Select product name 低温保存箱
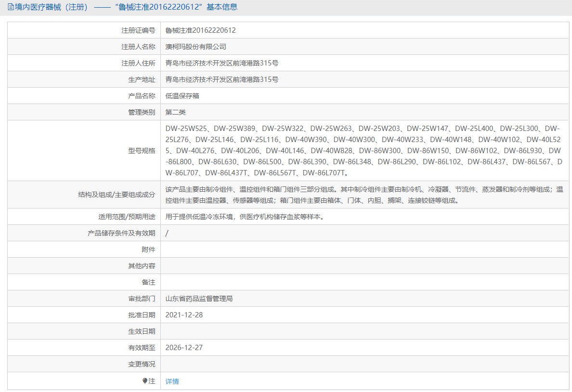572x392 pixels. (182, 96)
